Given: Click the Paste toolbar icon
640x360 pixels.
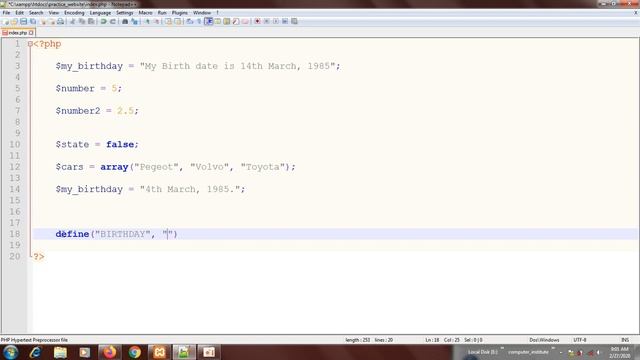Looking at the screenshot, I should point(91,21).
